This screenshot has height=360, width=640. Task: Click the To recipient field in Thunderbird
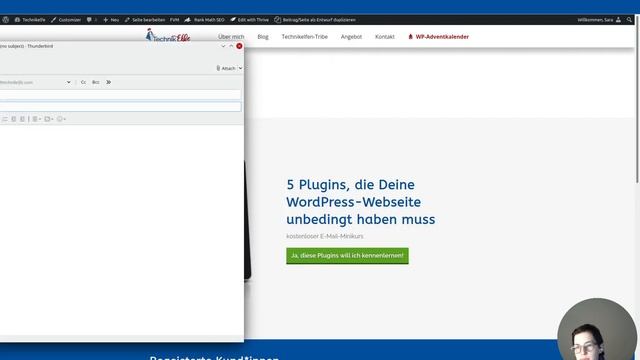pyautogui.click(x=120, y=95)
